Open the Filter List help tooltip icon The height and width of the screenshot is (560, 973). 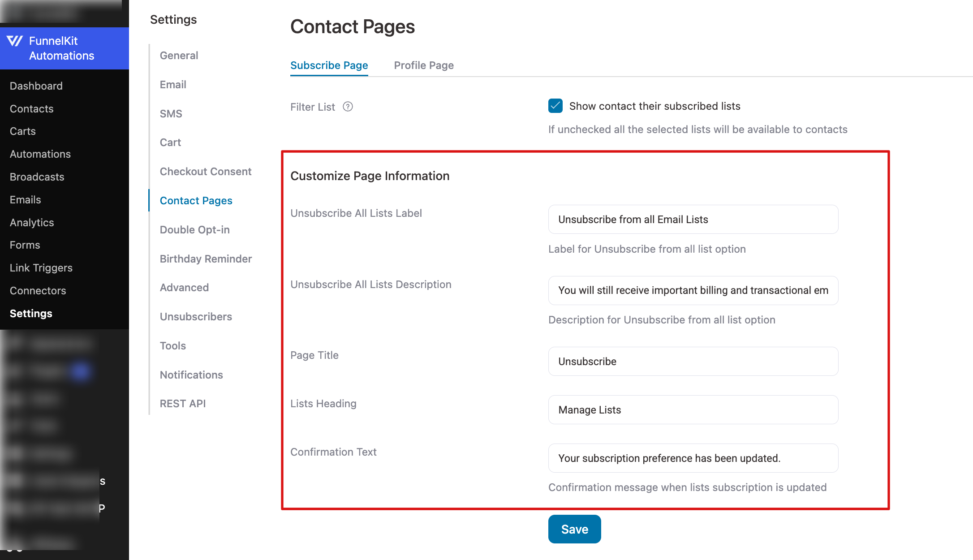(x=349, y=107)
